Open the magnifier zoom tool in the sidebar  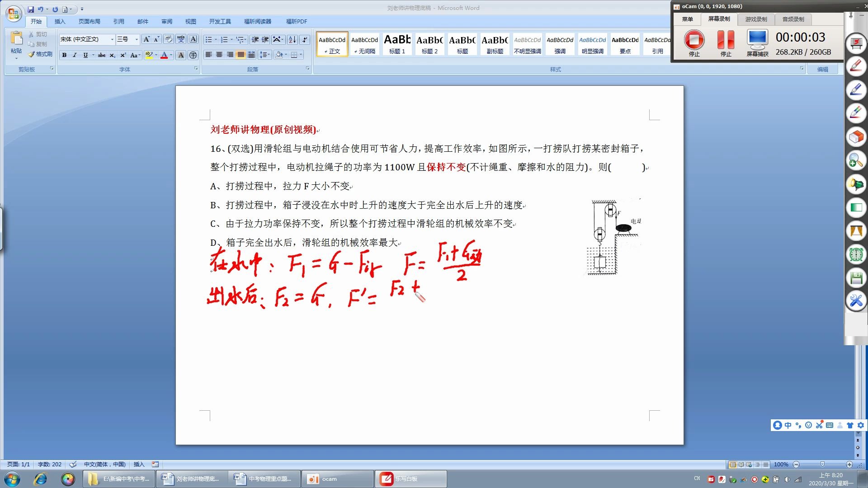point(856,160)
